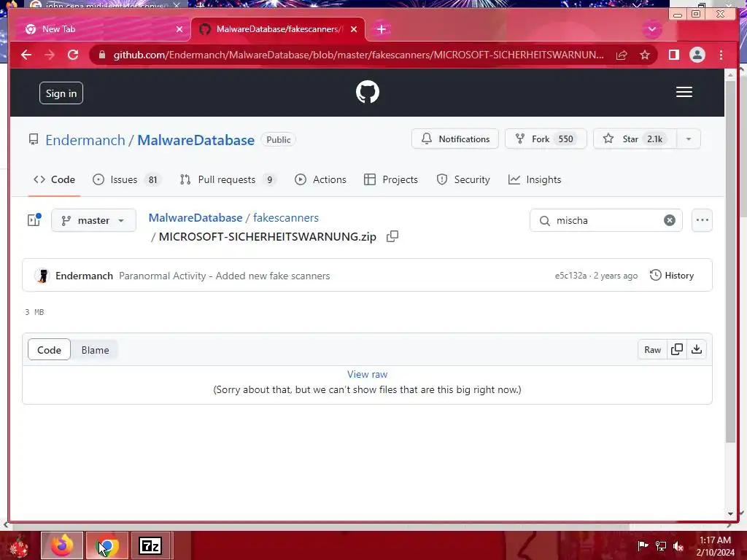Fork the repository
The width and height of the screenshot is (747, 560).
546,139
